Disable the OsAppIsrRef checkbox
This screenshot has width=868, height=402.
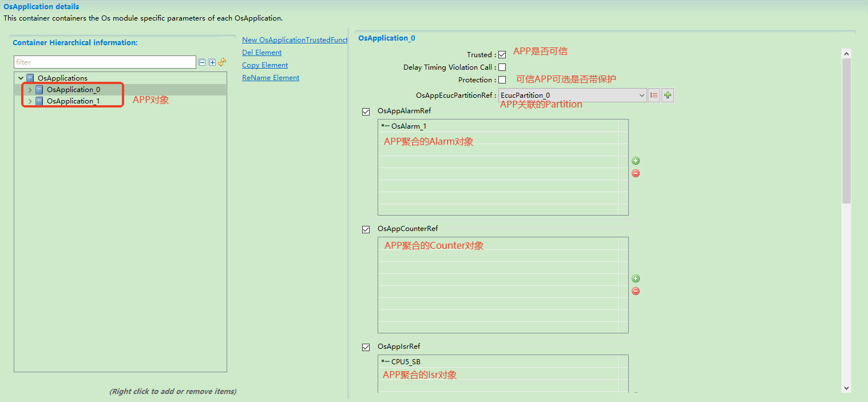point(366,347)
